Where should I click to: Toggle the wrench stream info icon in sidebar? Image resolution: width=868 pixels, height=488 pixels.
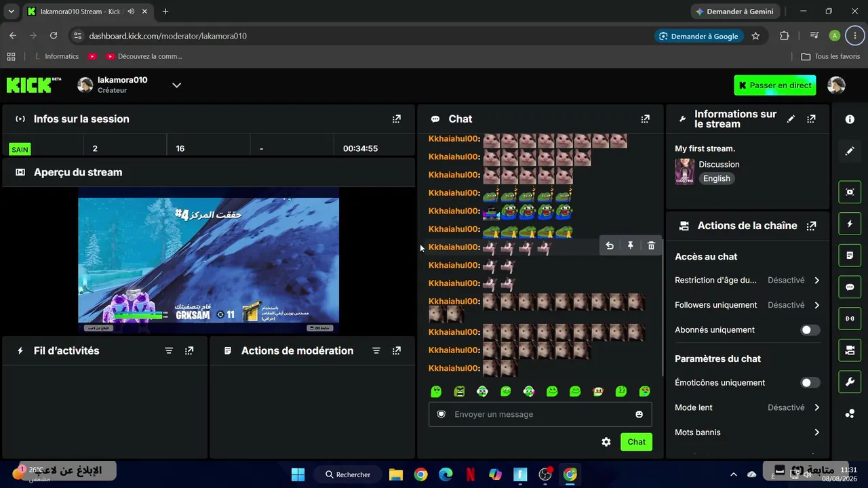coord(850,382)
